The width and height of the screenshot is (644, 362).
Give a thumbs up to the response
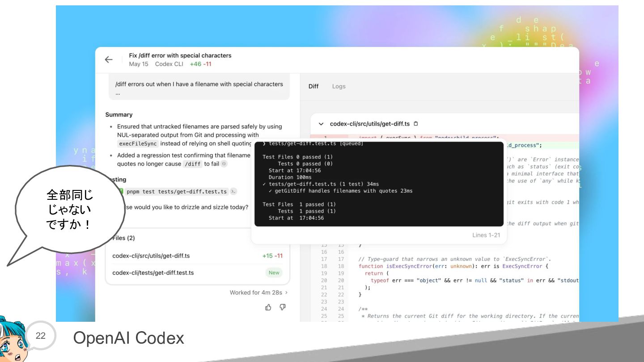[x=268, y=307]
